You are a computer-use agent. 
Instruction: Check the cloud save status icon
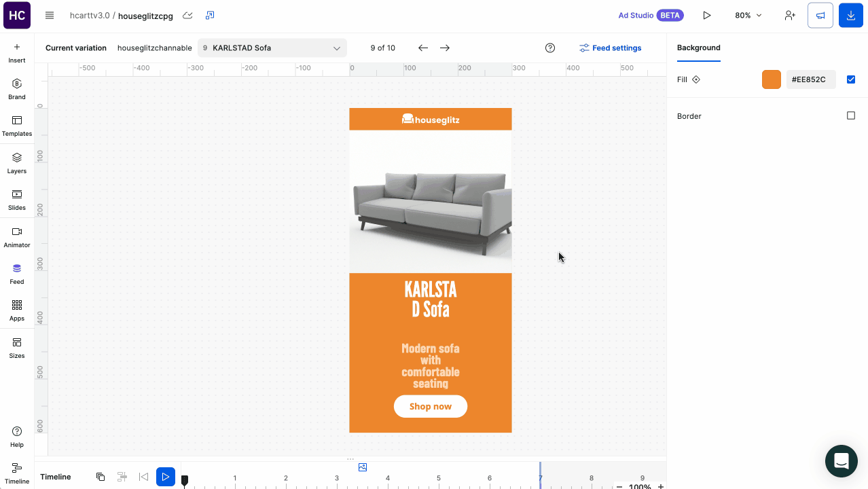click(188, 15)
